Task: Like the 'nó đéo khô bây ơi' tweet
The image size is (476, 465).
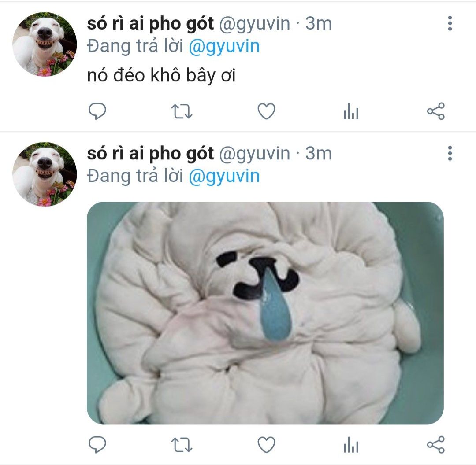Action: (266, 111)
